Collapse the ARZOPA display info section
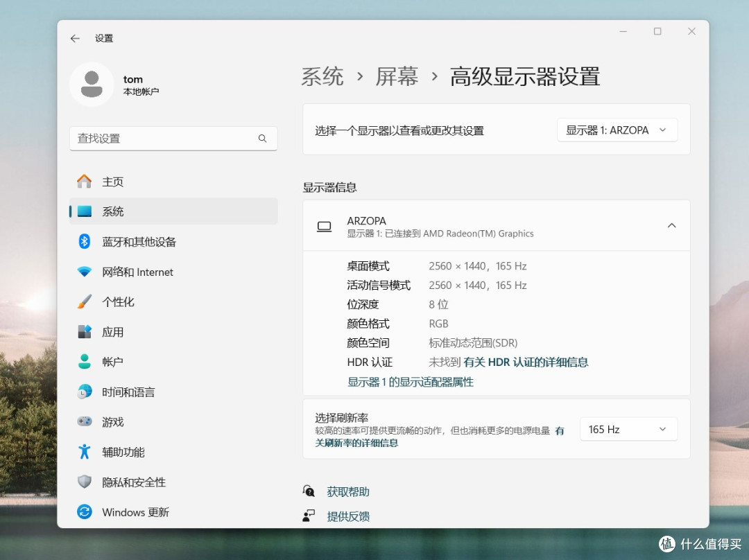 (x=671, y=225)
